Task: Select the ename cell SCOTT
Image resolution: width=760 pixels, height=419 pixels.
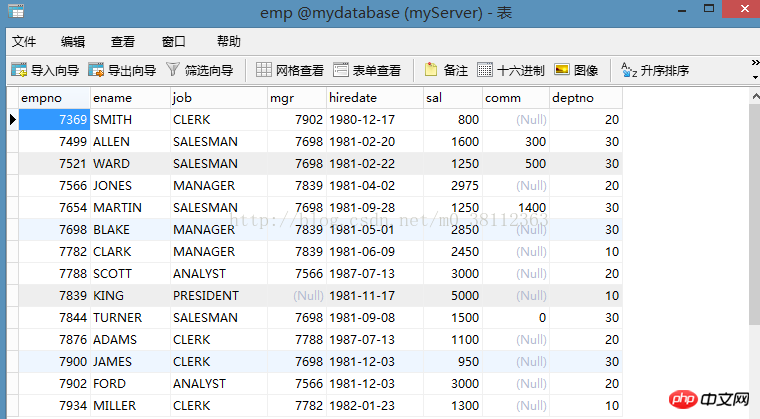Action: [x=130, y=274]
